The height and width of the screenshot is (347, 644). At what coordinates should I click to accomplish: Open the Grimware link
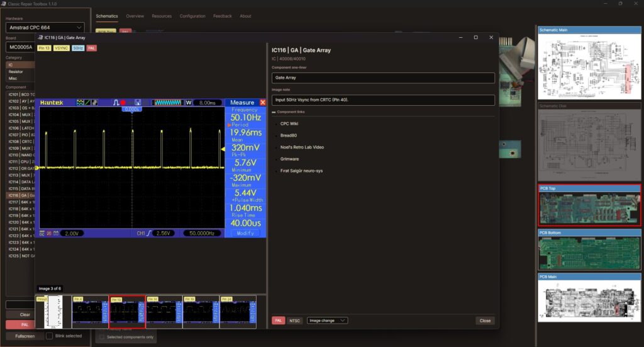(289, 159)
